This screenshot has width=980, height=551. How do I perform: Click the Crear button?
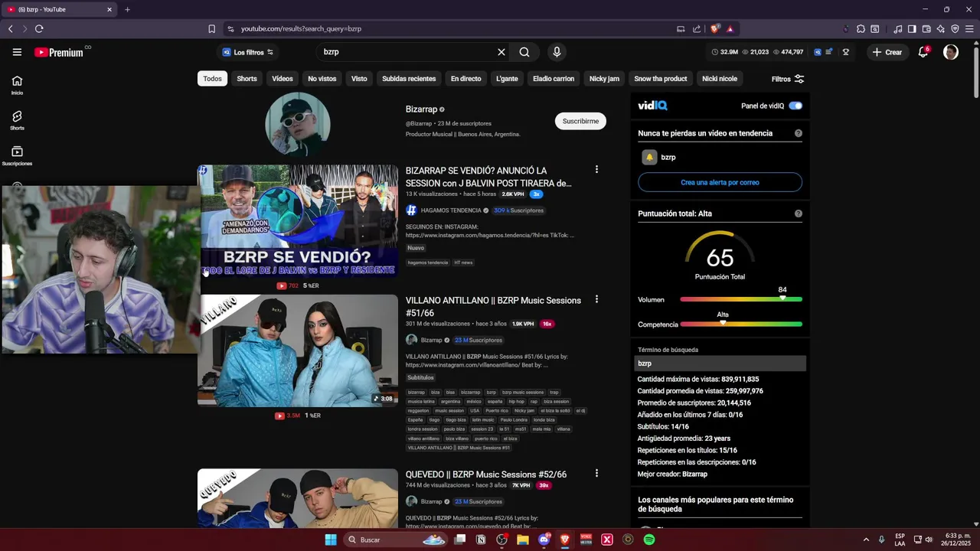click(887, 52)
